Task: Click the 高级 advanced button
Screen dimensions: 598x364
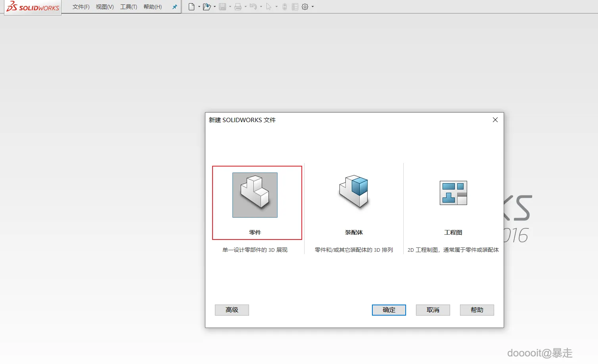Action: click(x=232, y=310)
